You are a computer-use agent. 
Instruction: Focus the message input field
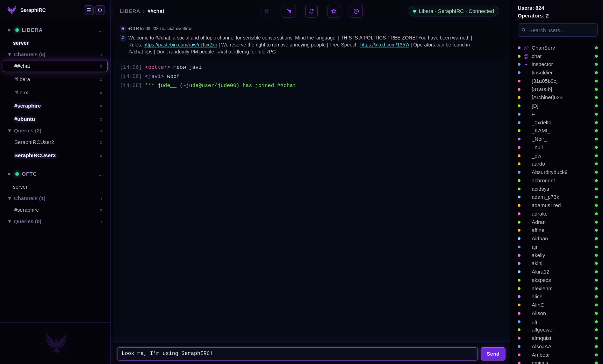(297, 354)
